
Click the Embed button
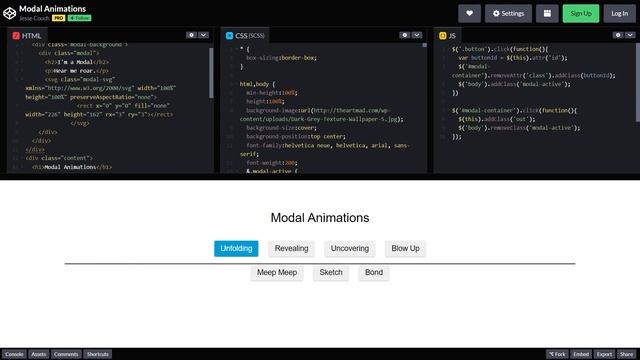[581, 354]
